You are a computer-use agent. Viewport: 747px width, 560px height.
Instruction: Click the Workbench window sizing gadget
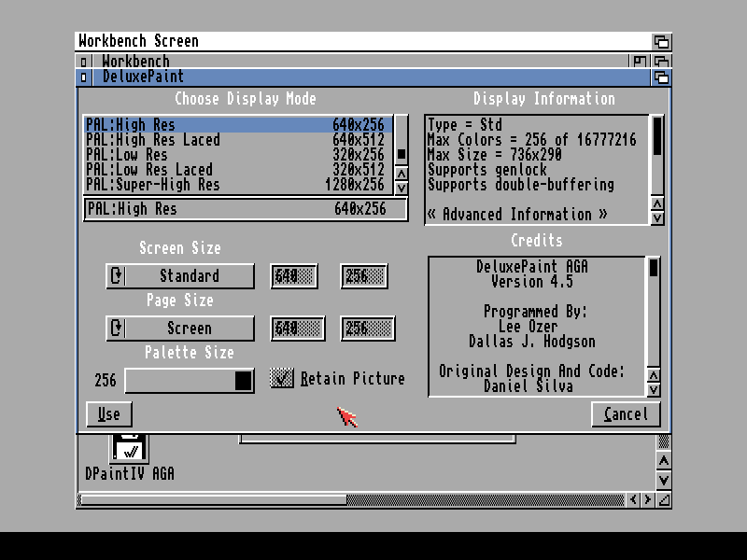[664, 499]
